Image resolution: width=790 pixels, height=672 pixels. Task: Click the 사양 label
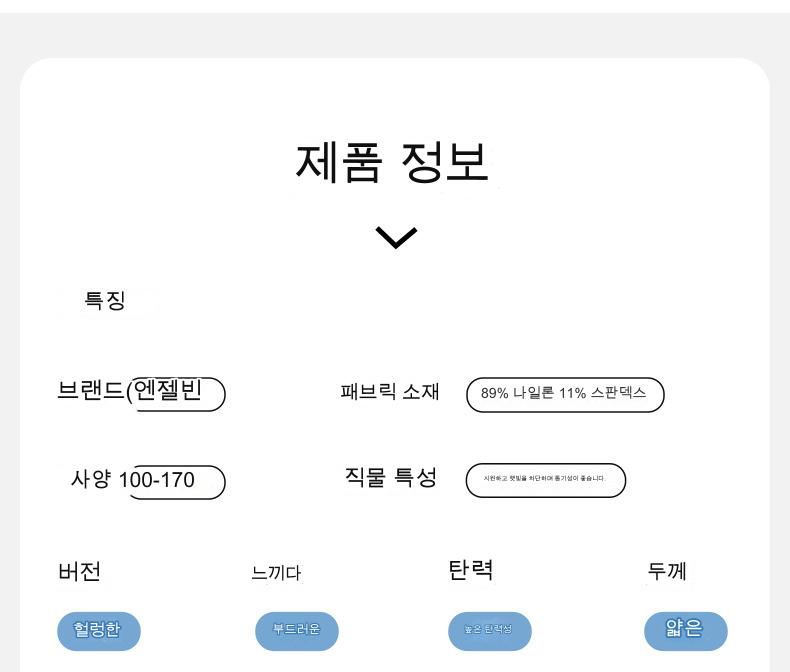tap(93, 480)
